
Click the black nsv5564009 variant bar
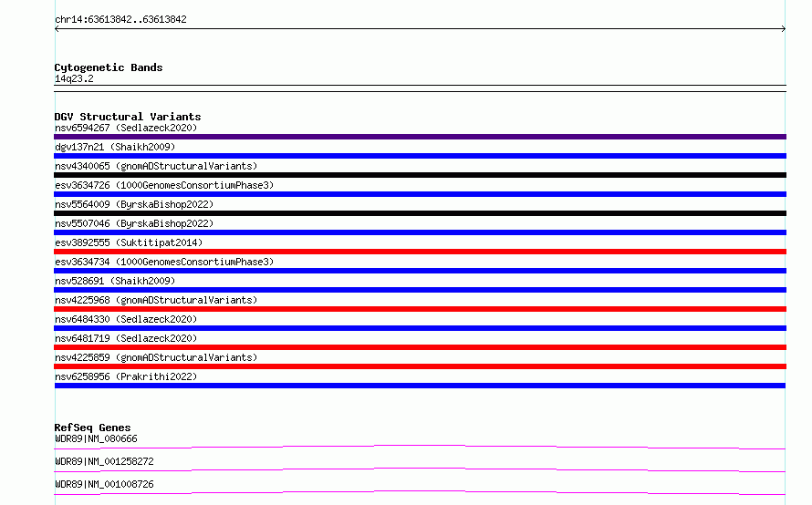point(420,213)
